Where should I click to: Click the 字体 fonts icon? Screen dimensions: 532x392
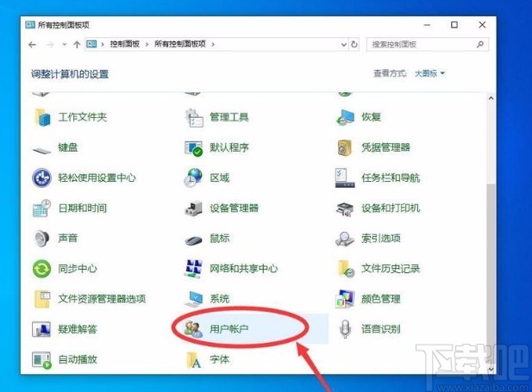coord(194,359)
